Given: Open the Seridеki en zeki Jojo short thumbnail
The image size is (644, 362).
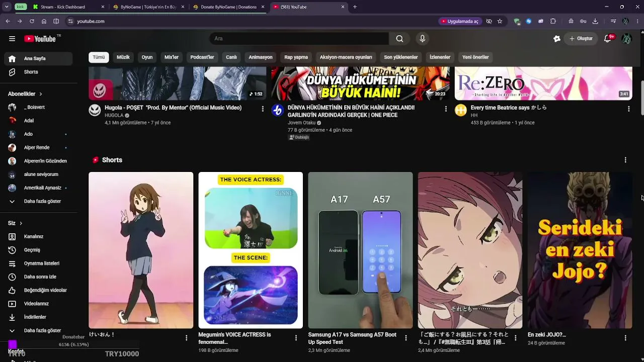Looking at the screenshot, I should coord(580,250).
